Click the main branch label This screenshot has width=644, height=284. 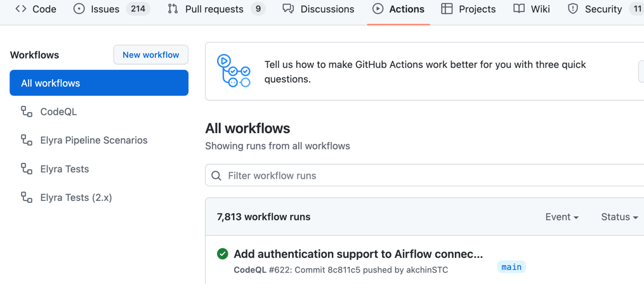tap(511, 267)
